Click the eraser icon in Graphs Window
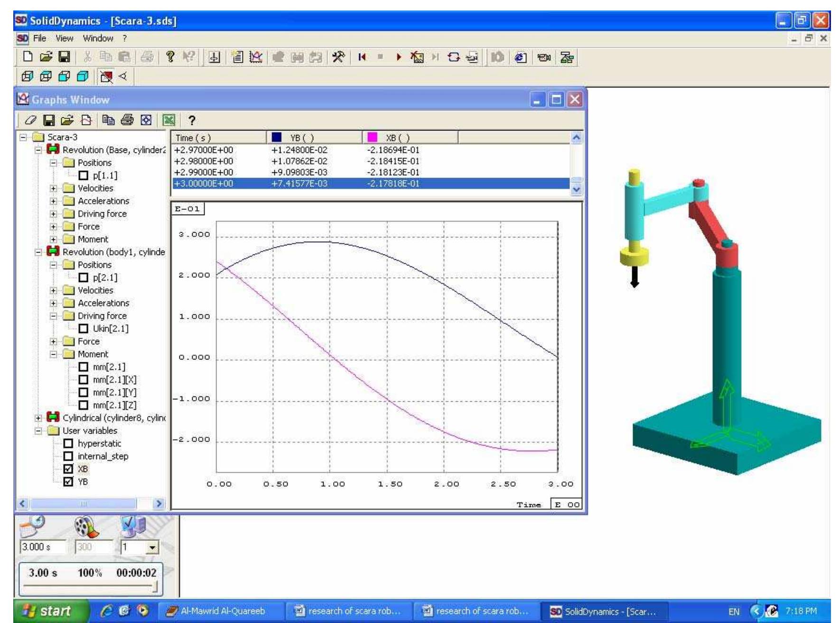Screen dimensions: 840x623 (30, 121)
